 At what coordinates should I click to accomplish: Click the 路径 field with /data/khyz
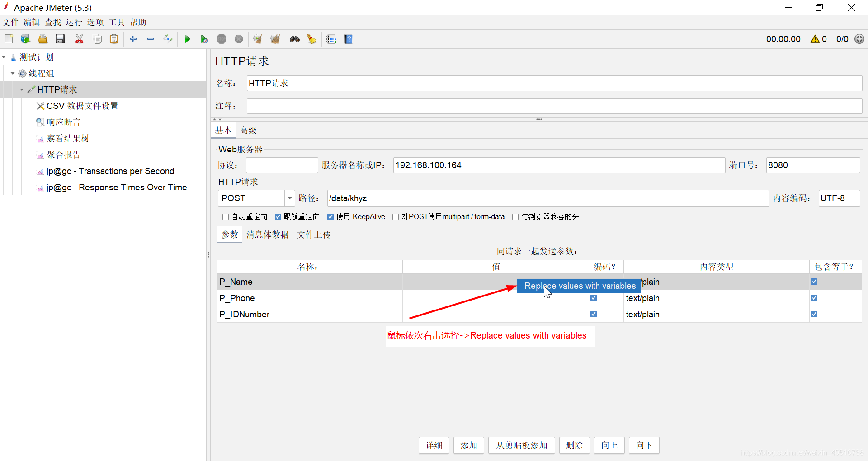tap(548, 198)
